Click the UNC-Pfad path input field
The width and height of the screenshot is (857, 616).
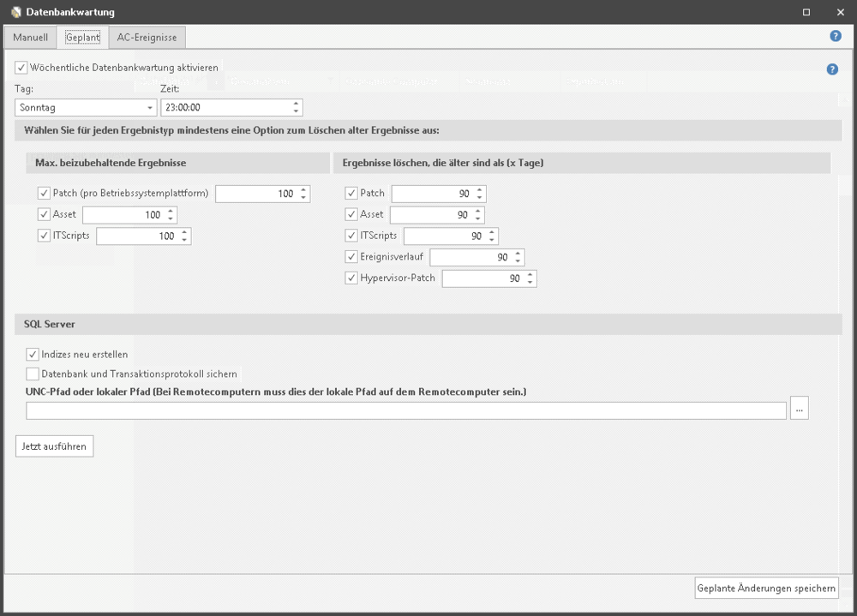point(405,410)
